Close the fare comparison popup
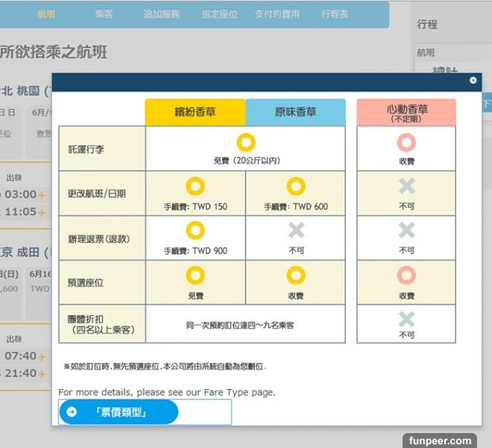 click(473, 81)
